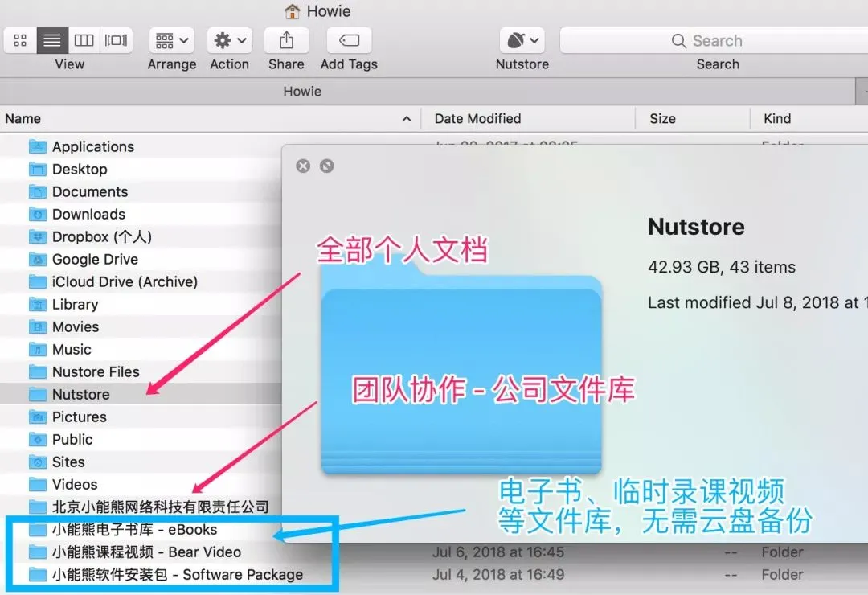Select the Applications folder icon

coord(38,147)
